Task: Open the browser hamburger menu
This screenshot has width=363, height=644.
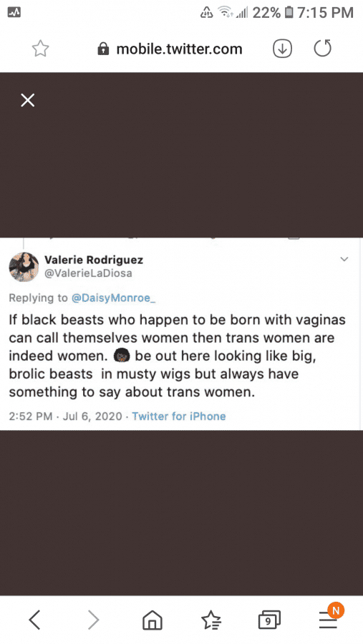Action: click(x=328, y=620)
